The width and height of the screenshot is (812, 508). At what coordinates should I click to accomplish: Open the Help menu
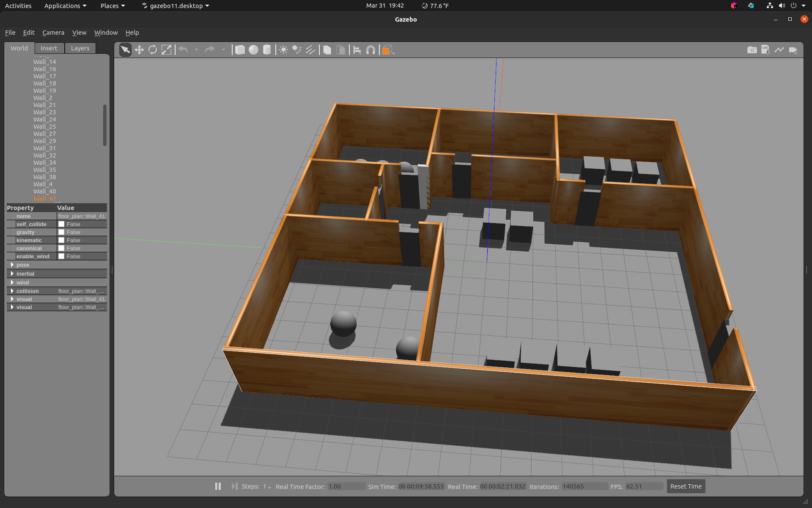[132, 33]
